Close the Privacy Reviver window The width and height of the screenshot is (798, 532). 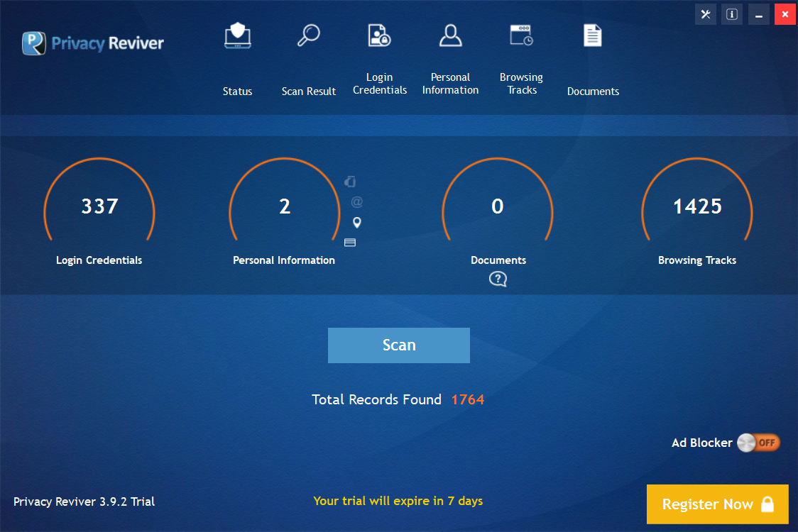point(785,14)
